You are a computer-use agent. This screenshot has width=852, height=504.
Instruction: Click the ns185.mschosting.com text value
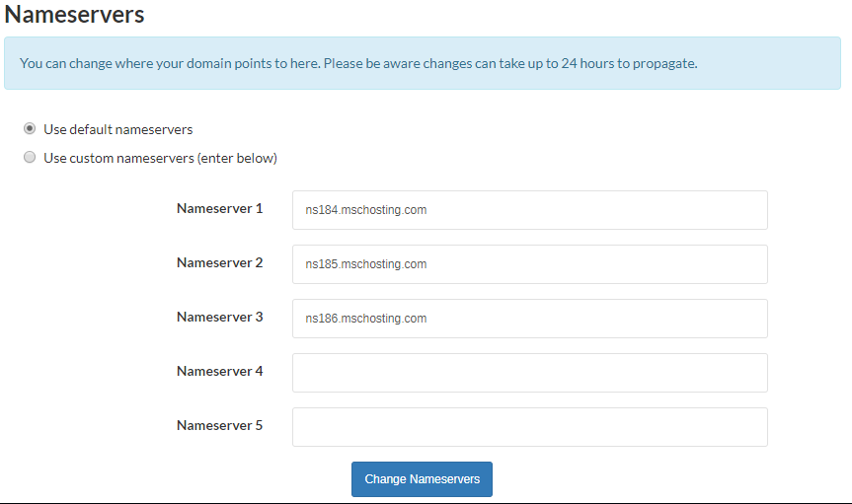pyautogui.click(x=365, y=264)
